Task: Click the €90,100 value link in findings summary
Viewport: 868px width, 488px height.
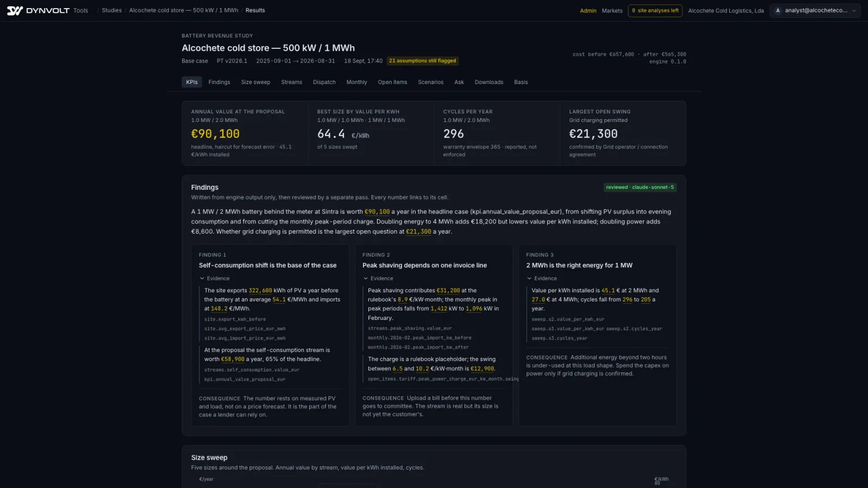Action: coord(377,211)
